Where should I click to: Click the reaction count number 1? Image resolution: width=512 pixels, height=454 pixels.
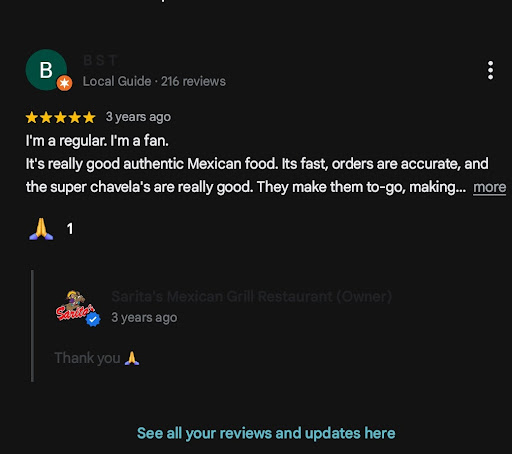tap(70, 229)
